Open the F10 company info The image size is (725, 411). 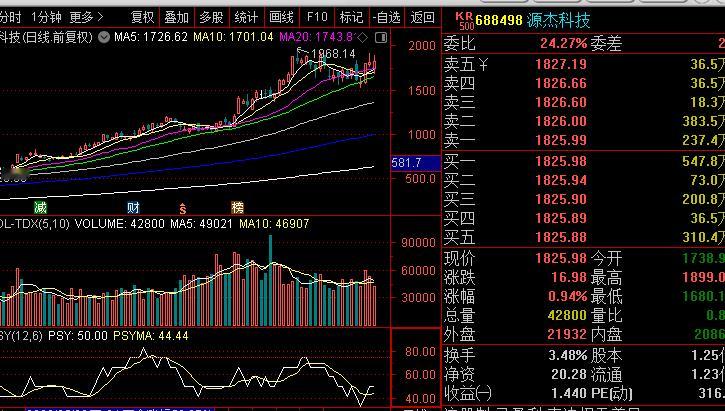[317, 18]
